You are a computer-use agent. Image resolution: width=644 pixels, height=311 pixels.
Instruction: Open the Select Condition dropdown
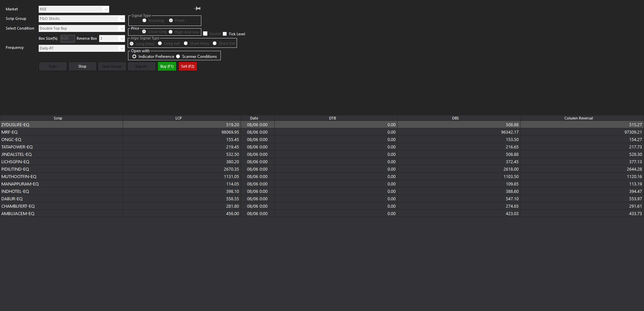(x=82, y=28)
